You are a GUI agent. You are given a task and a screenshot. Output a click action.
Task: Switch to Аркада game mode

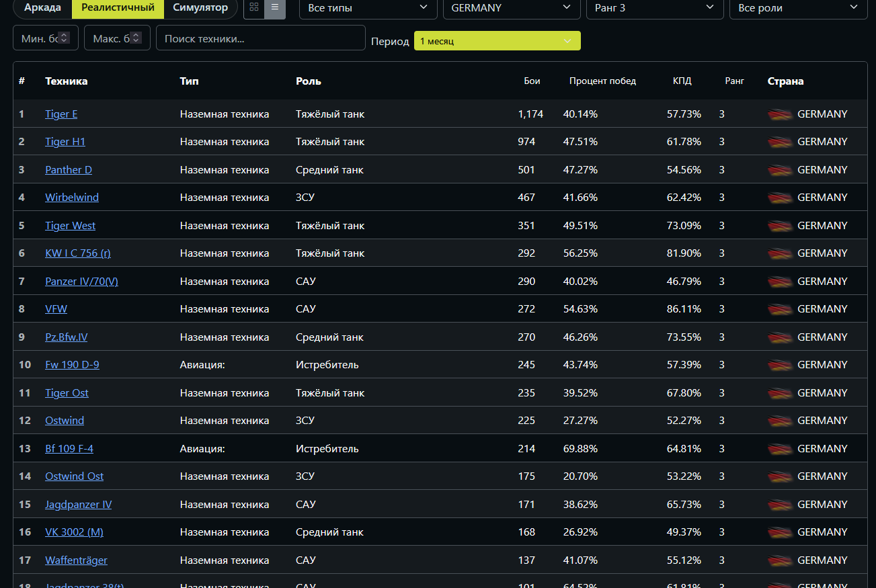coord(42,8)
